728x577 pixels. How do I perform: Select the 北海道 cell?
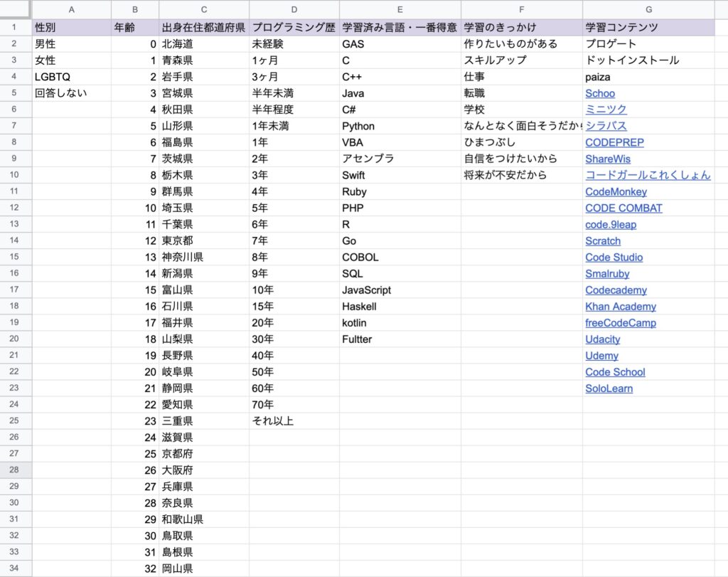coord(204,44)
